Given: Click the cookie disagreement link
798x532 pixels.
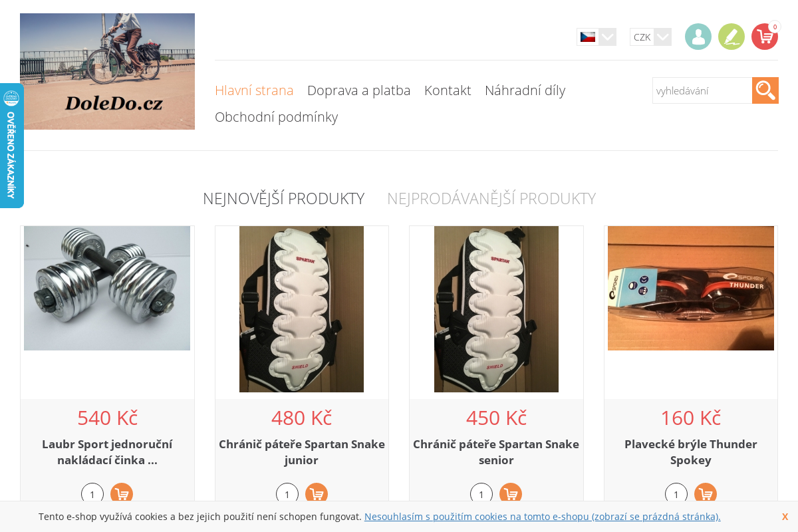Looking at the screenshot, I should coord(542,516).
